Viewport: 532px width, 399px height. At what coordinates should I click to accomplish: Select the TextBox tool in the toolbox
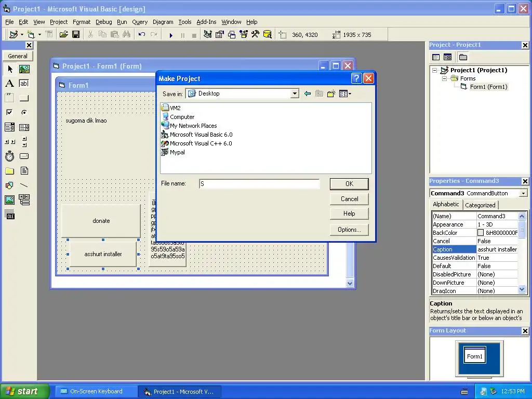tap(24, 84)
